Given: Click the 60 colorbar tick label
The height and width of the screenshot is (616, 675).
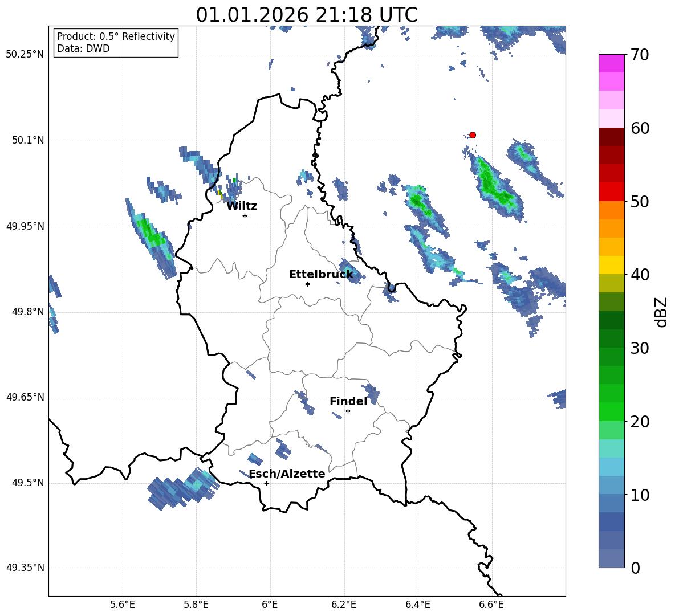Looking at the screenshot, I should [639, 128].
